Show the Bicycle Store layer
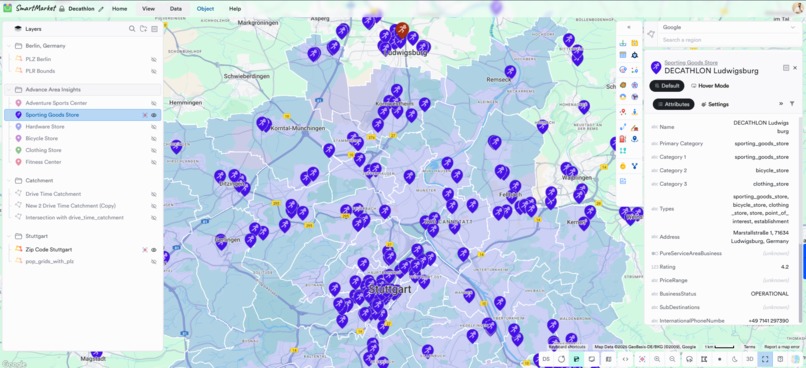The width and height of the screenshot is (806, 368). pos(153,138)
